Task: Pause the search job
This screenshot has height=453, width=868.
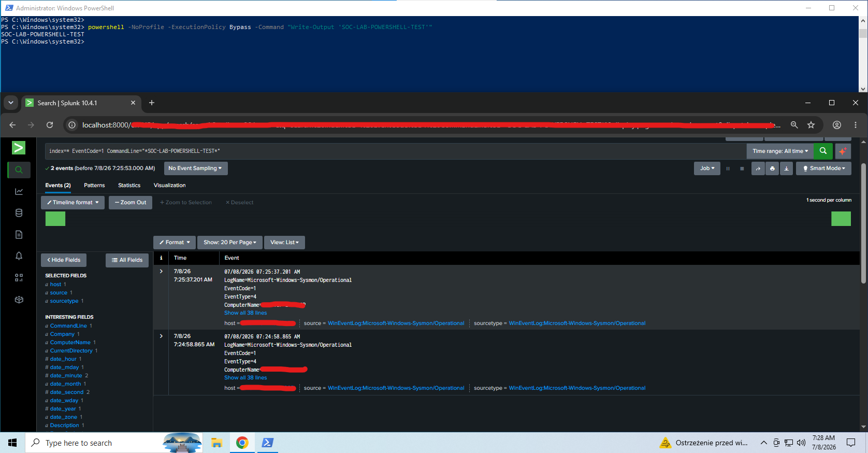Action: [x=728, y=168]
